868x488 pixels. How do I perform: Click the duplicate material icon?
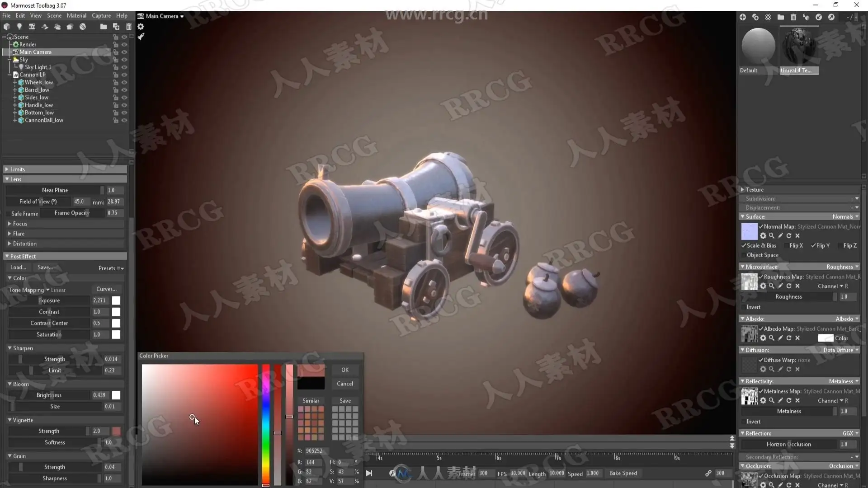coord(755,17)
